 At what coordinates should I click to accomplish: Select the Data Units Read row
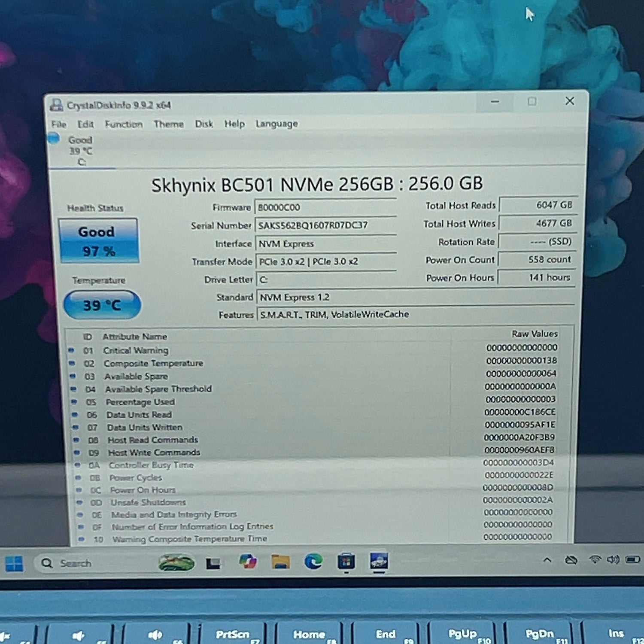click(x=319, y=414)
